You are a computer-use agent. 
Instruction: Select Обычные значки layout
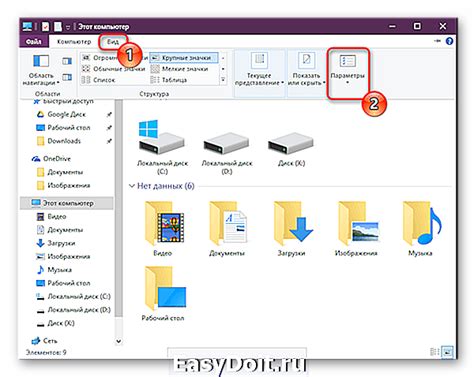[x=114, y=69]
